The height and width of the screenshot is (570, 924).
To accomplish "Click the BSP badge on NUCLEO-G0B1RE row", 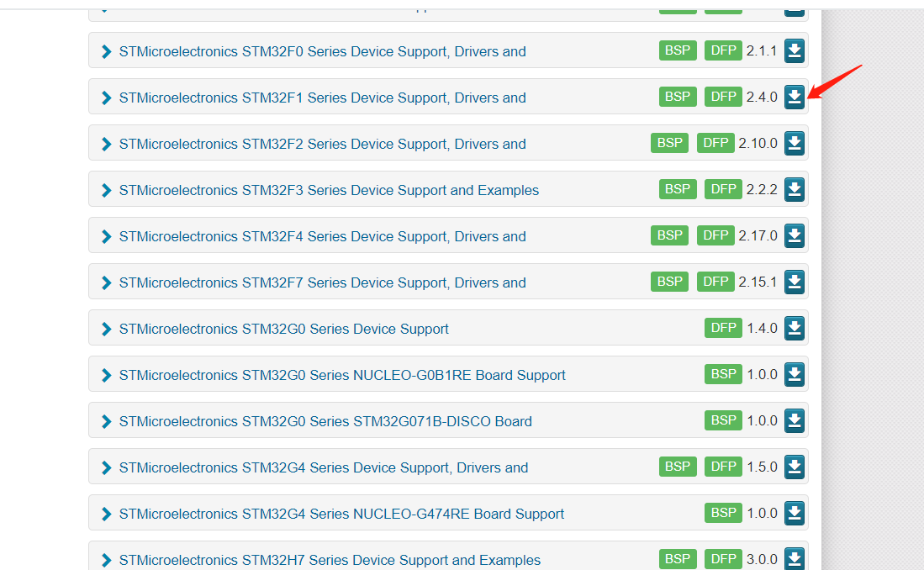I will pyautogui.click(x=723, y=374).
